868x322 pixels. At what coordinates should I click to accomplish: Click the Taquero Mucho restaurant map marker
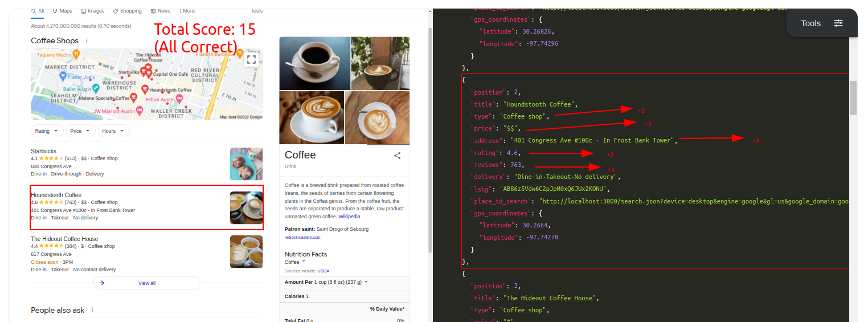[x=76, y=55]
